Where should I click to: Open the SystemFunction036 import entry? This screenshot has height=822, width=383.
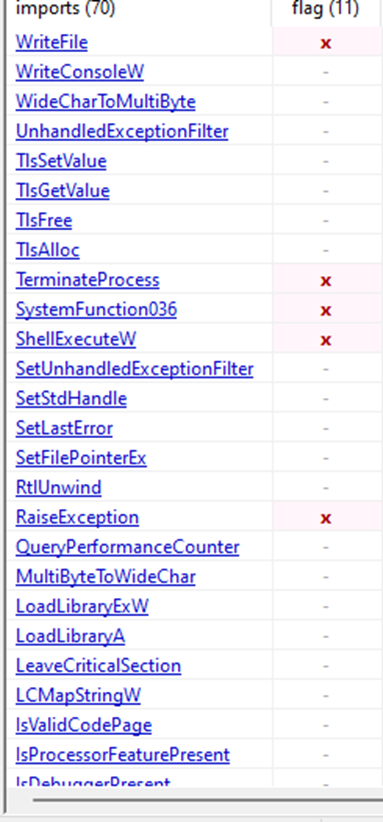[x=96, y=309]
